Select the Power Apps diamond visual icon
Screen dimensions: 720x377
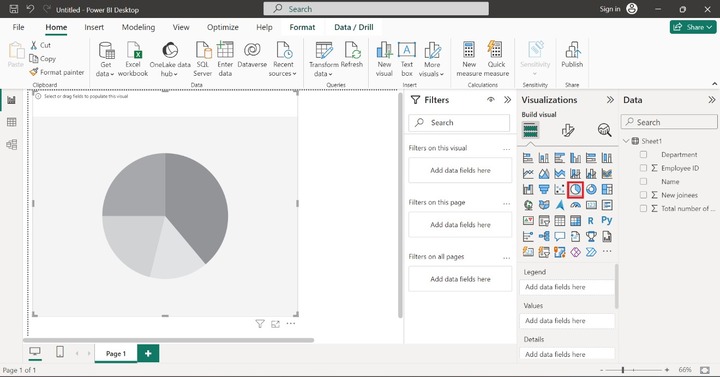click(575, 252)
